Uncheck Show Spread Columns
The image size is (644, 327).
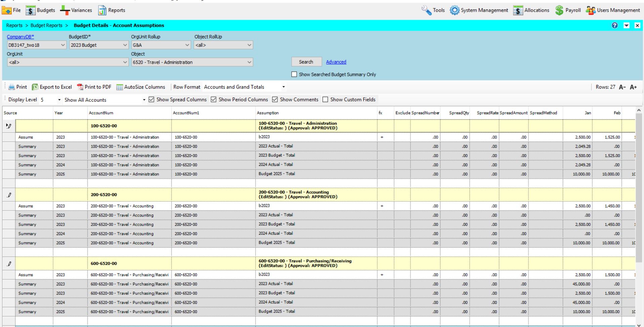(152, 100)
